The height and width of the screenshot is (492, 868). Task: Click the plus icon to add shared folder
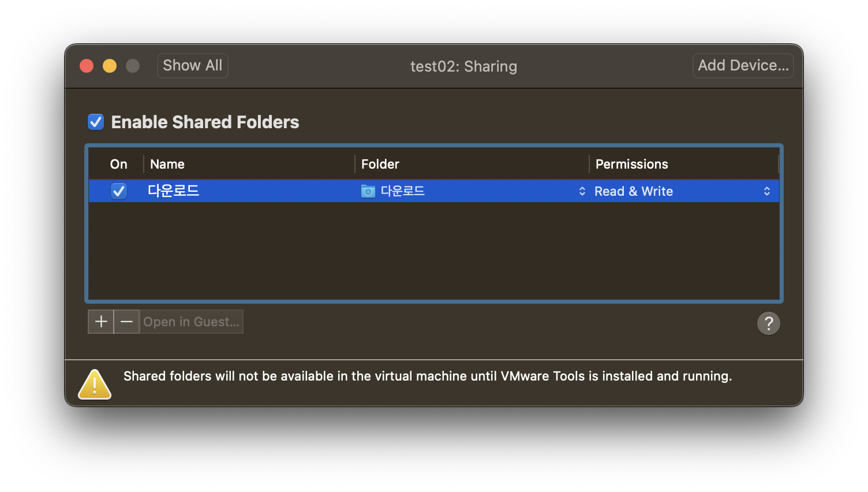[101, 322]
